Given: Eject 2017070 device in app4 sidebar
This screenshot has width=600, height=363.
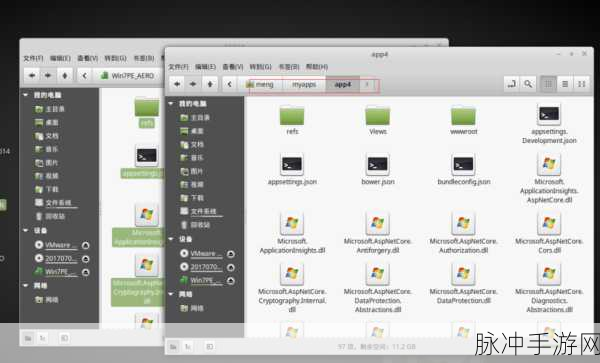Looking at the screenshot, I should 230,267.
